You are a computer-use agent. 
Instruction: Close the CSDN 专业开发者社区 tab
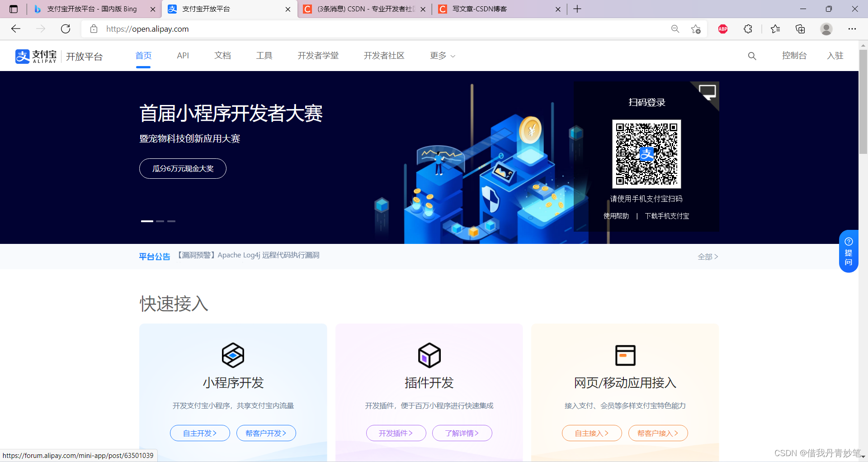coord(423,9)
